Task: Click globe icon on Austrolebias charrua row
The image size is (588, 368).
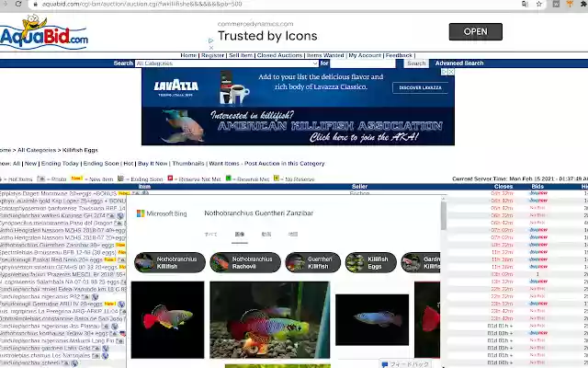Action: coord(107,355)
